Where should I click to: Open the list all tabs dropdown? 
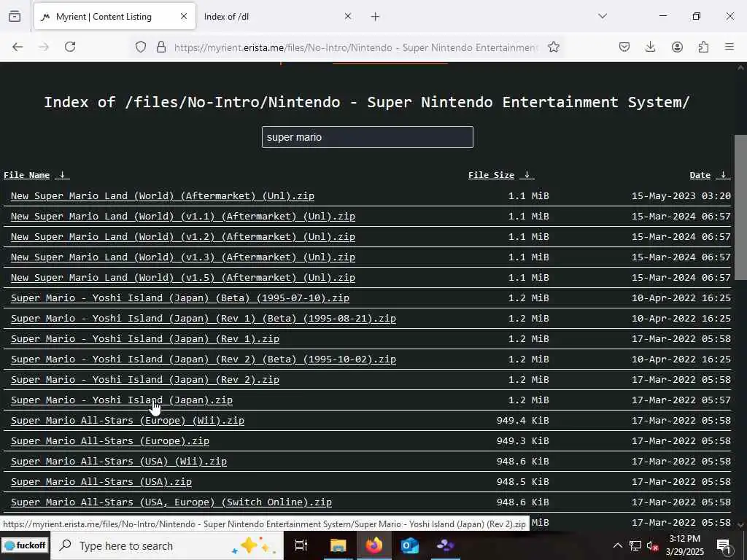point(603,16)
